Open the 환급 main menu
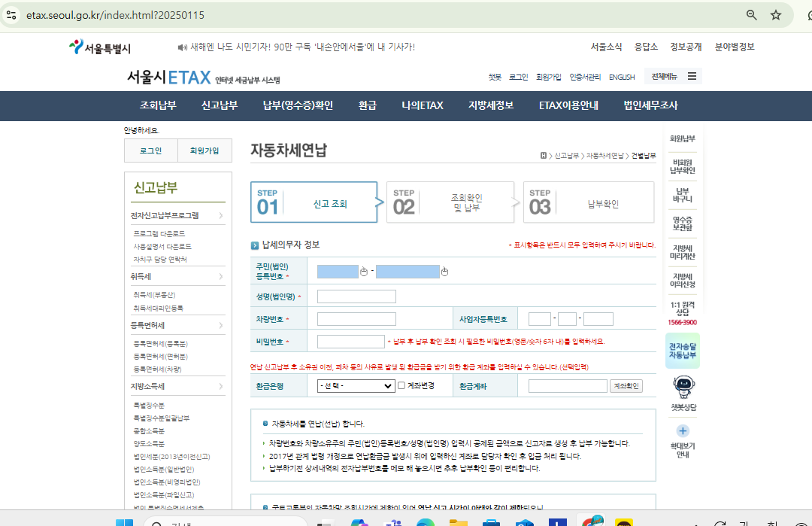 click(x=367, y=105)
